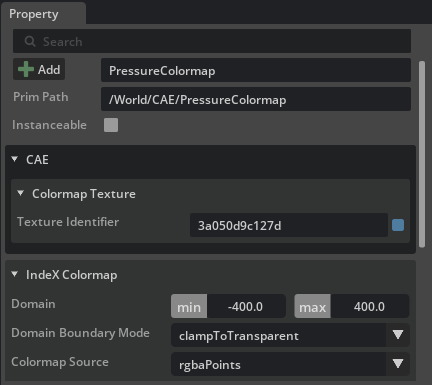This screenshot has height=385, width=432.
Task: Click the max label on Domain
Action: pos(312,306)
